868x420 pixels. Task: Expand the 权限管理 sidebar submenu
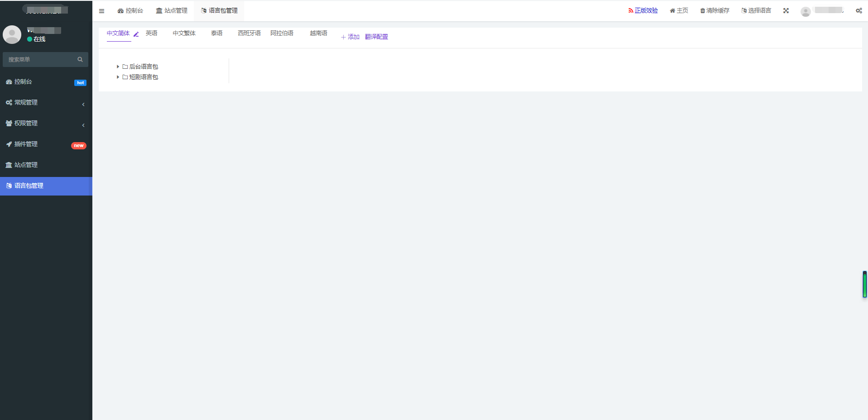tap(45, 124)
